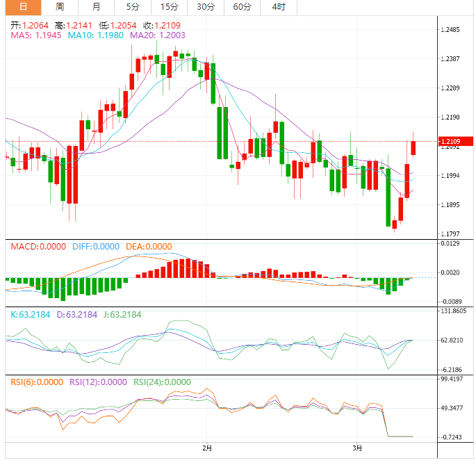The image size is (476, 465).
Task: Click the 3月 date axis marker
Action: [357, 448]
